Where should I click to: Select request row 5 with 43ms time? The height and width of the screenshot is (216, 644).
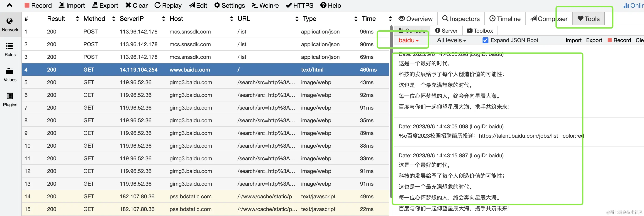pos(205,82)
